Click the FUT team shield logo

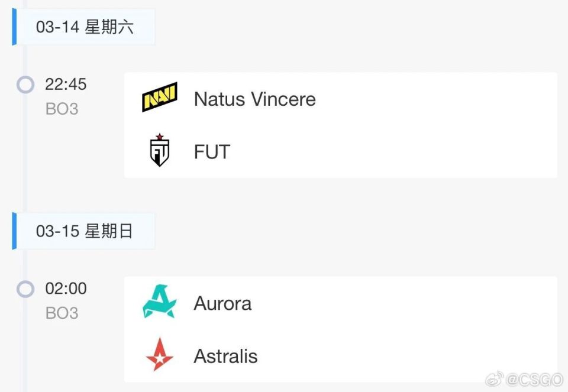[x=159, y=151]
